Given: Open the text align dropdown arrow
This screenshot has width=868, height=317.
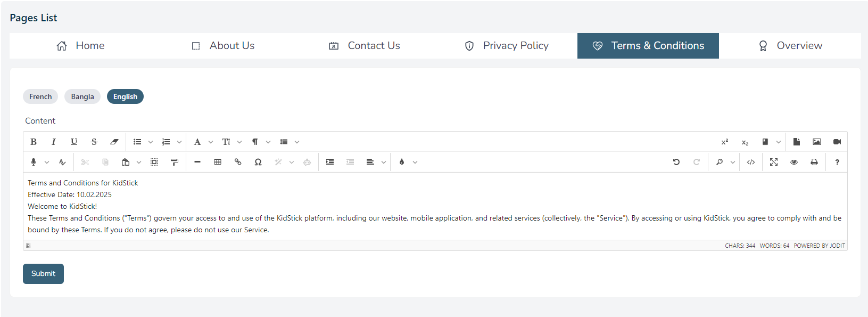Looking at the screenshot, I should pyautogui.click(x=384, y=162).
